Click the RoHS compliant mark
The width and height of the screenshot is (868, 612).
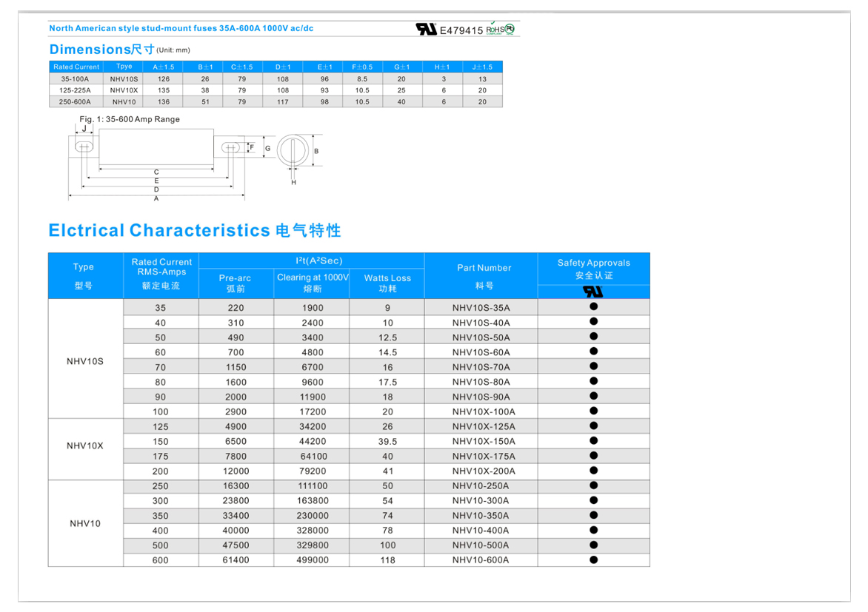click(495, 30)
